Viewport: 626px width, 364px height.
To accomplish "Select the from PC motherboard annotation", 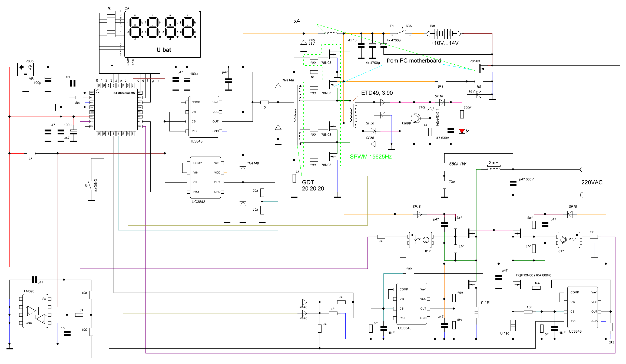I will [413, 61].
